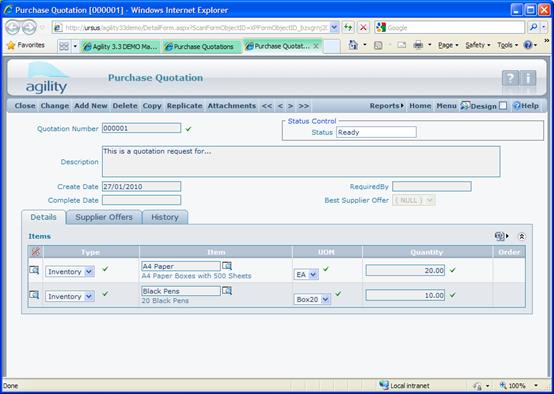Go to last record with >> button
554x394 pixels.
(x=303, y=106)
